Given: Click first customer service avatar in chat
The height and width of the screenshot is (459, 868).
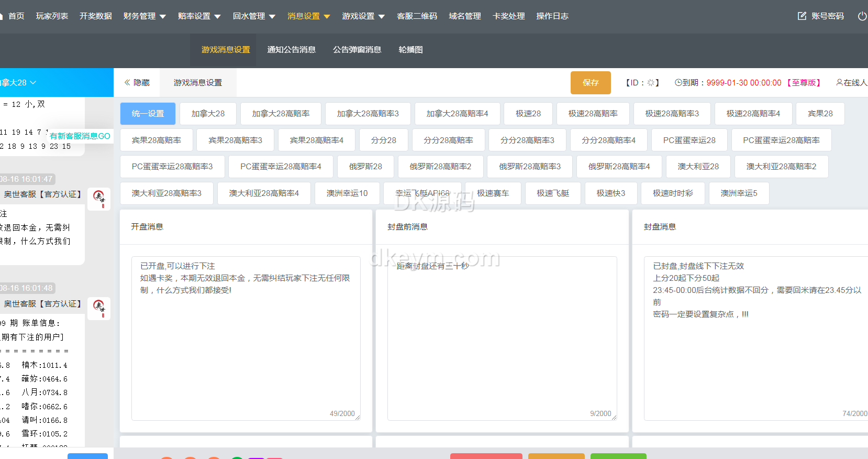Looking at the screenshot, I should pos(99,199).
